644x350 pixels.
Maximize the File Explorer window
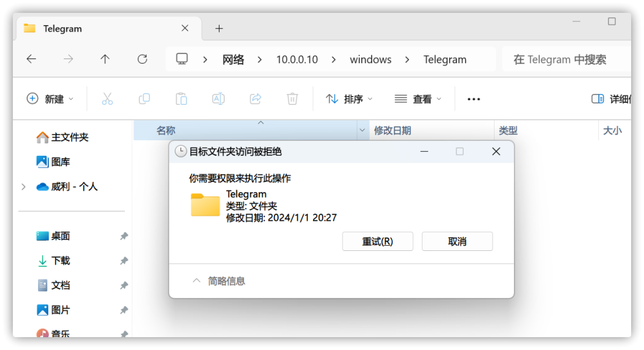[612, 21]
